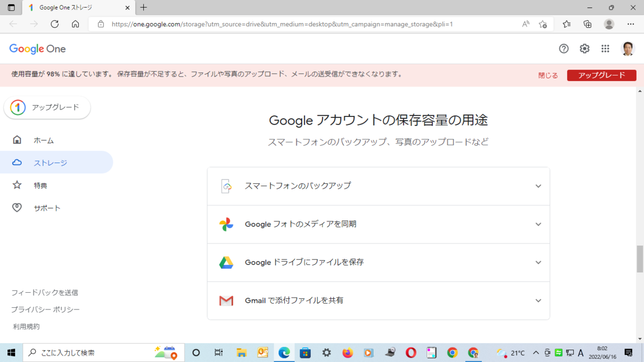Click the Gmail envelope icon

(226, 301)
